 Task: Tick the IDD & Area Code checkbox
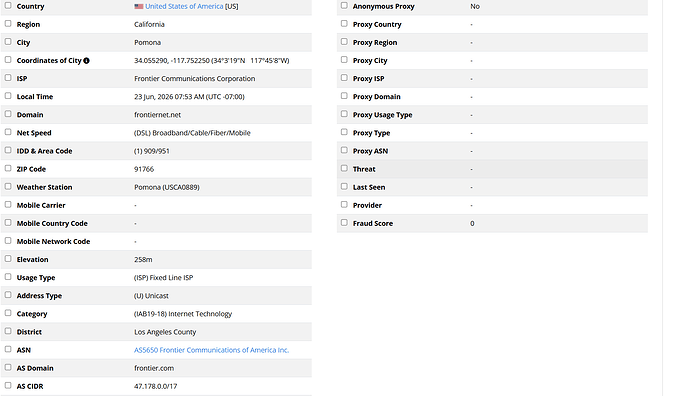[8, 150]
